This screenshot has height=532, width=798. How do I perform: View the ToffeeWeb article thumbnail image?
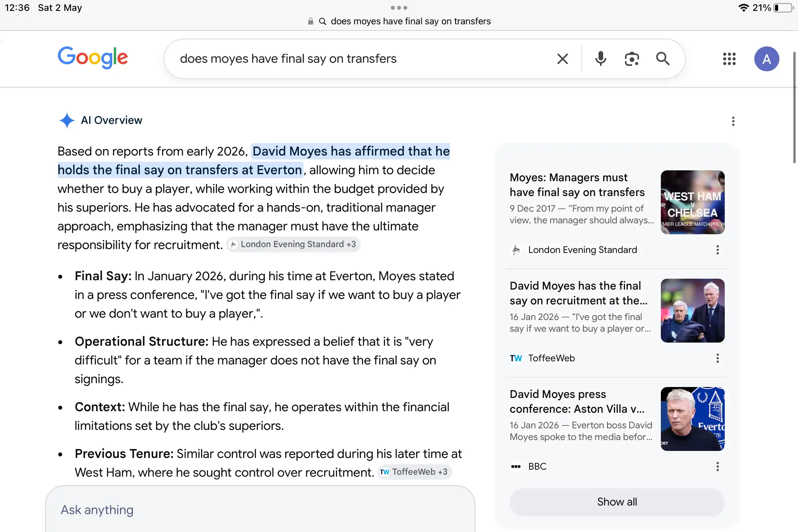click(x=692, y=310)
